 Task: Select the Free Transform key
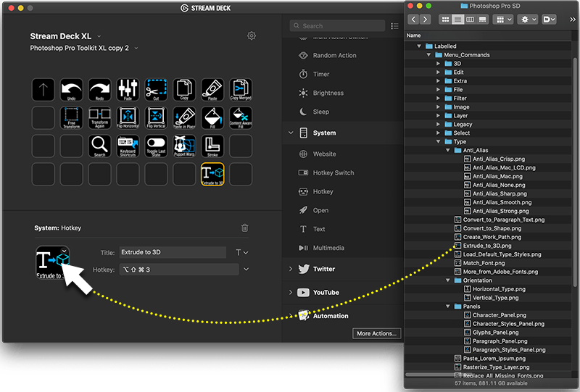click(71, 117)
